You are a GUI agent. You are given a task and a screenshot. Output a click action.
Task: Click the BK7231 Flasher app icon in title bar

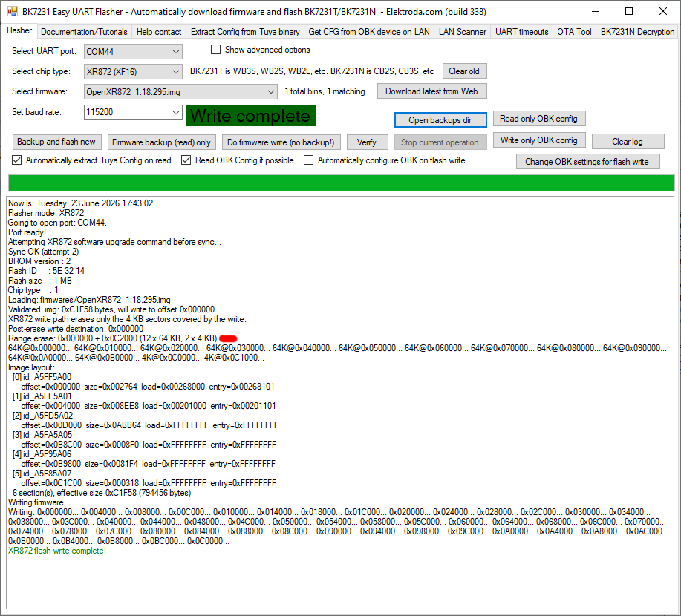13,12
